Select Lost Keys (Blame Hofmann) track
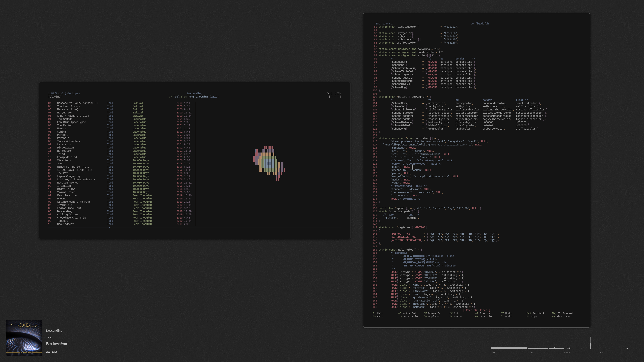The width and height of the screenshot is (644, 362). coord(120,179)
